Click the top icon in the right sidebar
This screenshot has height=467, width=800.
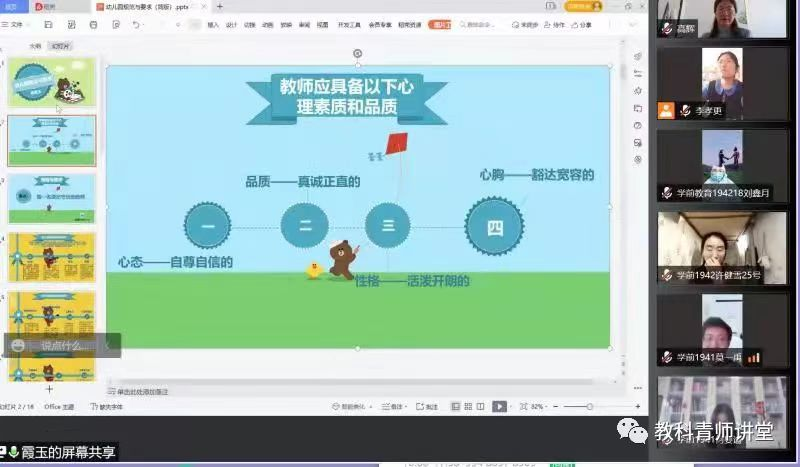click(x=637, y=57)
